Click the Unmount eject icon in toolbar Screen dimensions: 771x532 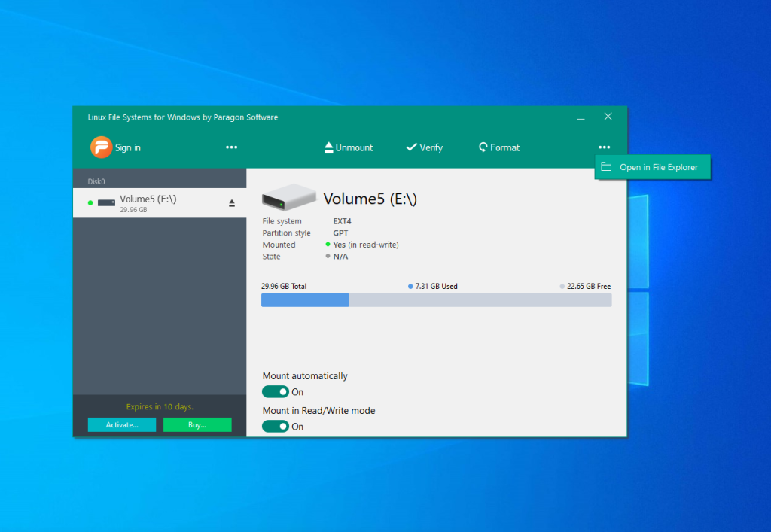point(328,147)
